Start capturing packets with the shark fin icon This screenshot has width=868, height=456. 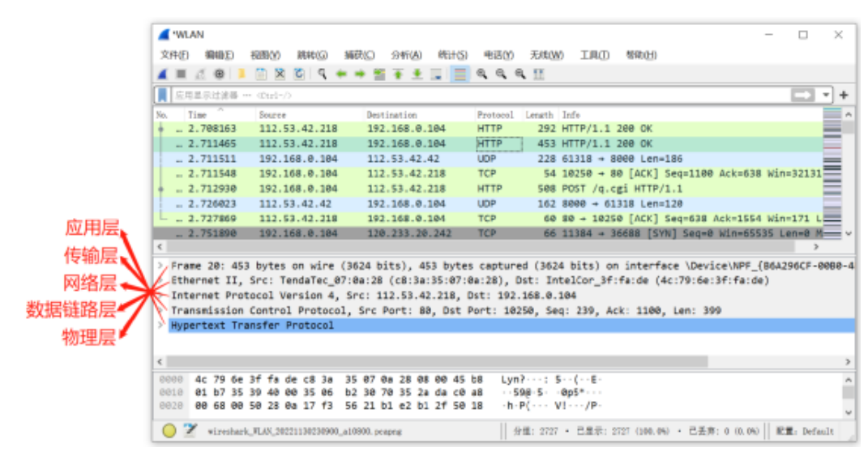[x=164, y=74]
